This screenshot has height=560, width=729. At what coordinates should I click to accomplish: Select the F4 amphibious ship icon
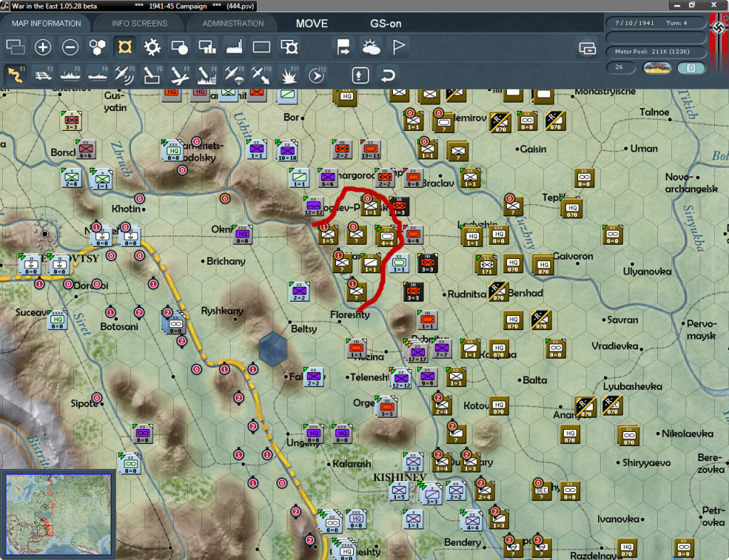click(98, 75)
